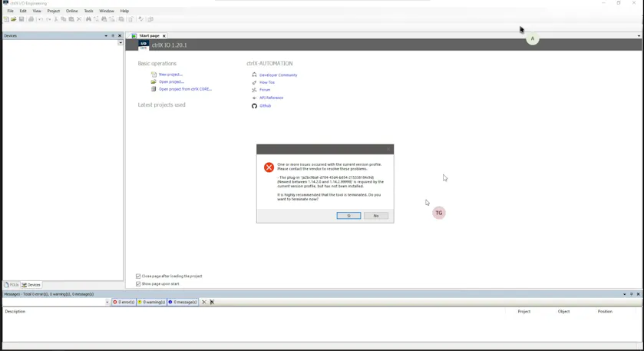Click the Copy toolbar icon
Viewport: 644px width, 351px height.
click(x=63, y=19)
